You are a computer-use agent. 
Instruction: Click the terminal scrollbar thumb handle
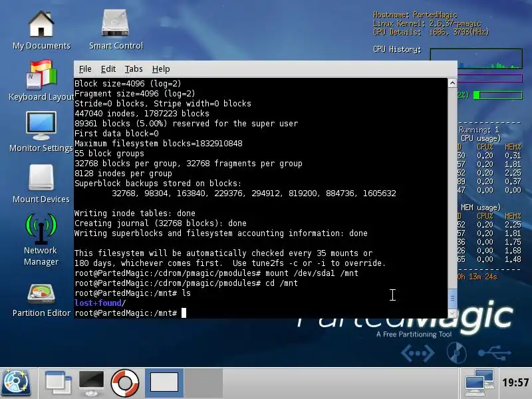[452, 299]
